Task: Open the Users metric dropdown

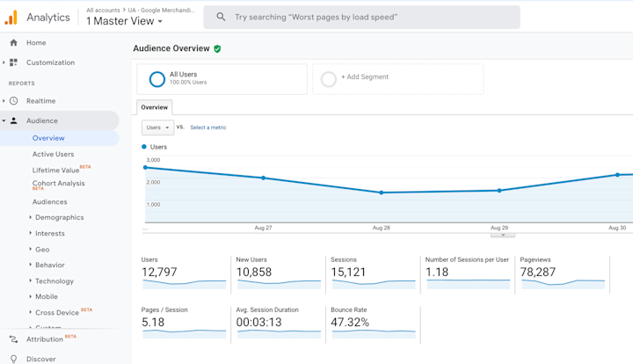Action: [157, 127]
